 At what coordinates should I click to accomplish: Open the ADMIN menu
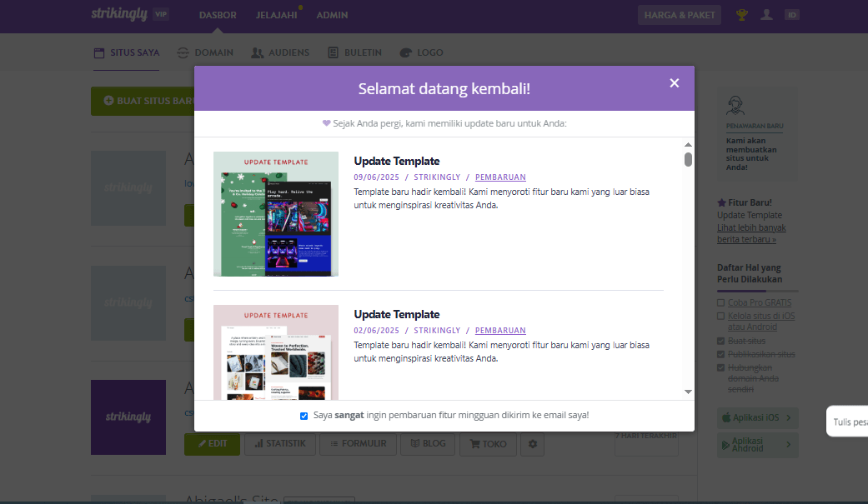pyautogui.click(x=332, y=15)
